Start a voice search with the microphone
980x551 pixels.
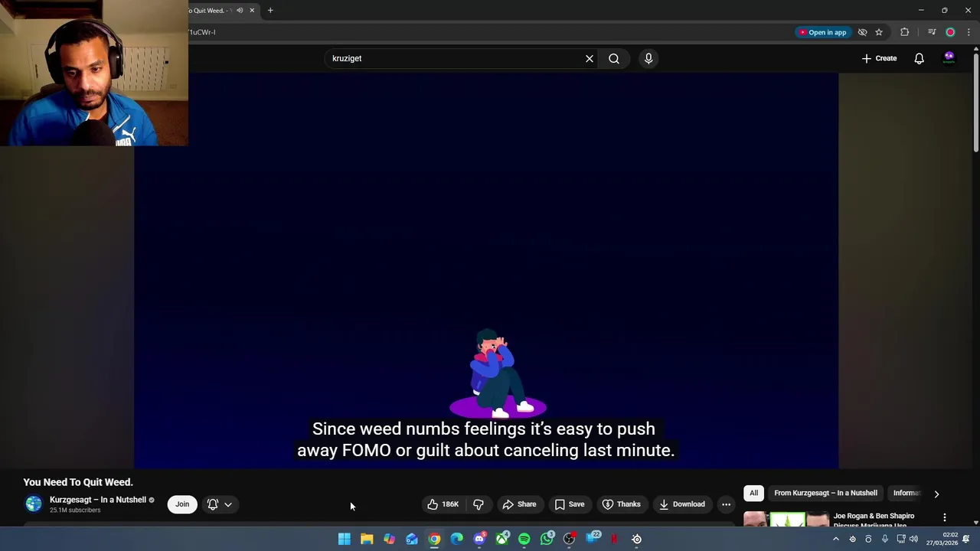[x=648, y=58]
